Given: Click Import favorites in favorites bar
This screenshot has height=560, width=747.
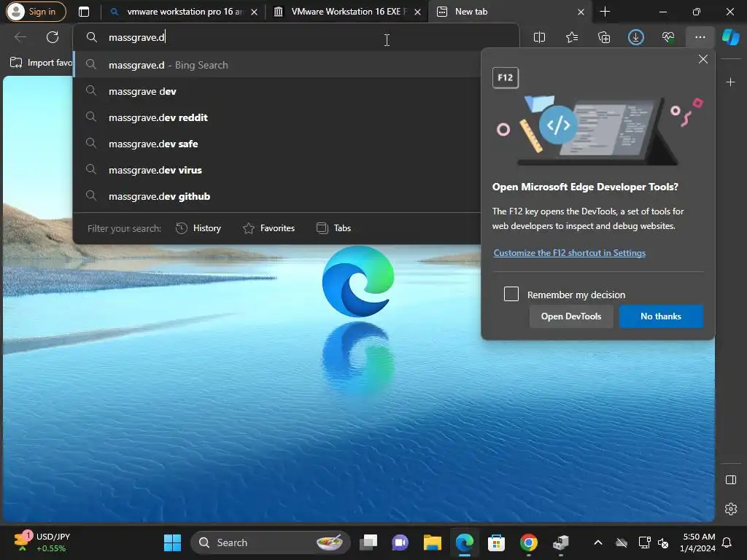Looking at the screenshot, I should [x=41, y=63].
